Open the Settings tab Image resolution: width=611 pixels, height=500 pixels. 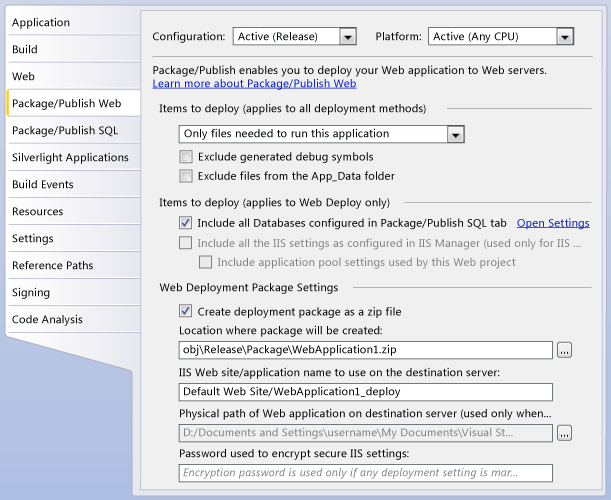[x=74, y=238]
